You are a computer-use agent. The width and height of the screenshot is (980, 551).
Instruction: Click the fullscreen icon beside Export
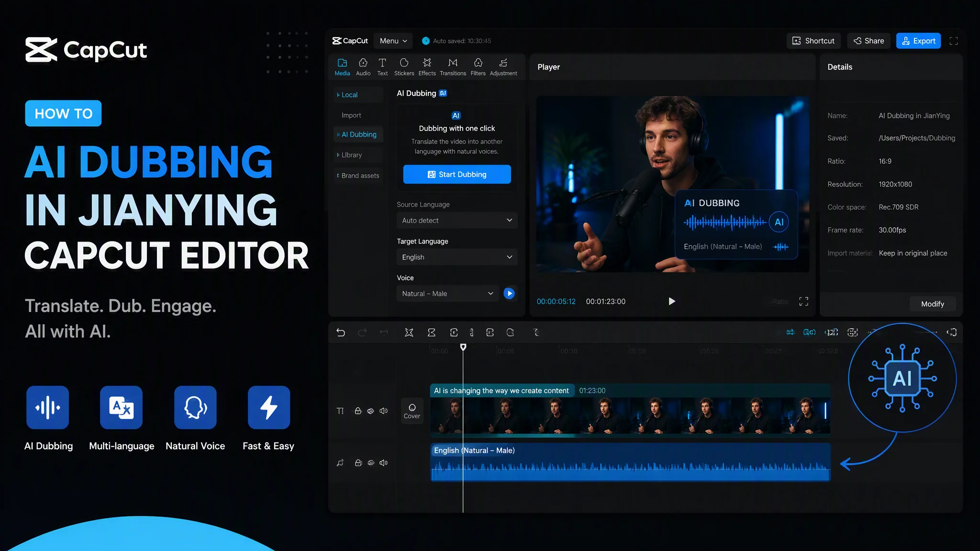point(954,41)
